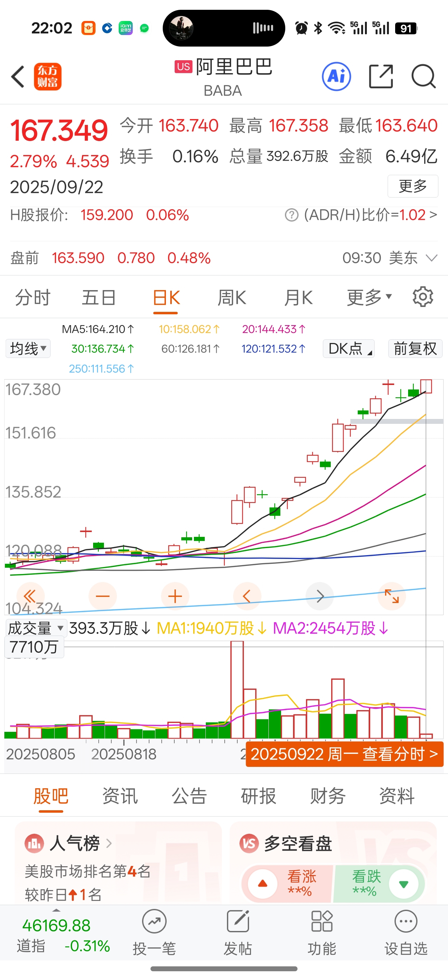Open the Ai assistant icon

[x=336, y=76]
